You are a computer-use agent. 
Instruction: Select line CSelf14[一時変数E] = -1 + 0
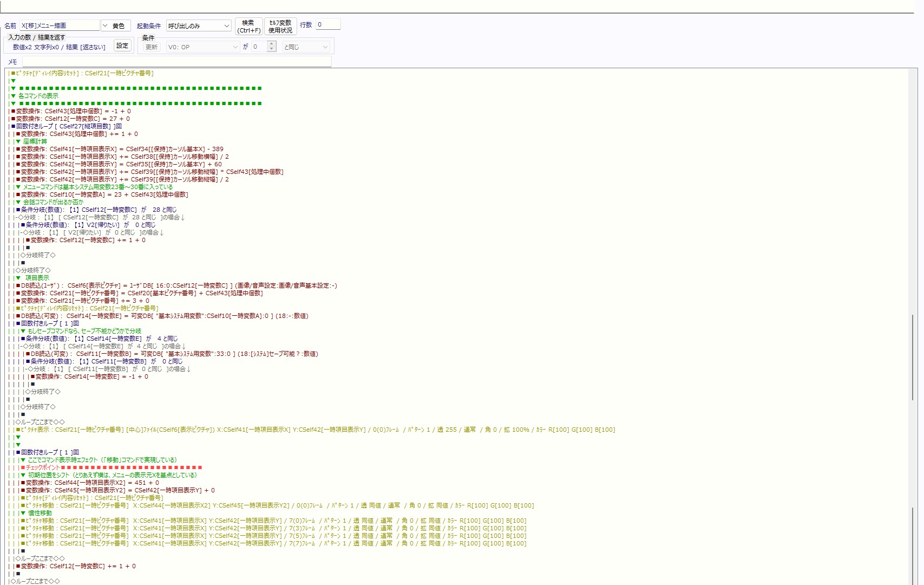(x=91, y=376)
